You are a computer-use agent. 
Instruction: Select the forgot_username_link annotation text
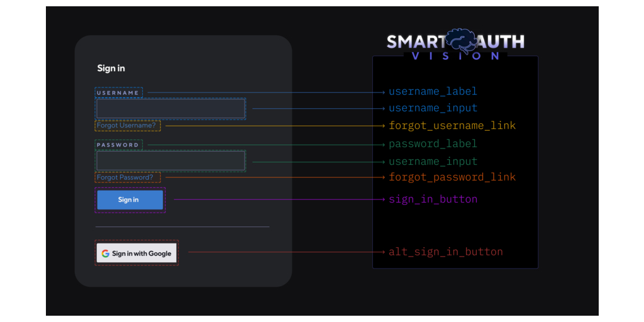click(452, 126)
